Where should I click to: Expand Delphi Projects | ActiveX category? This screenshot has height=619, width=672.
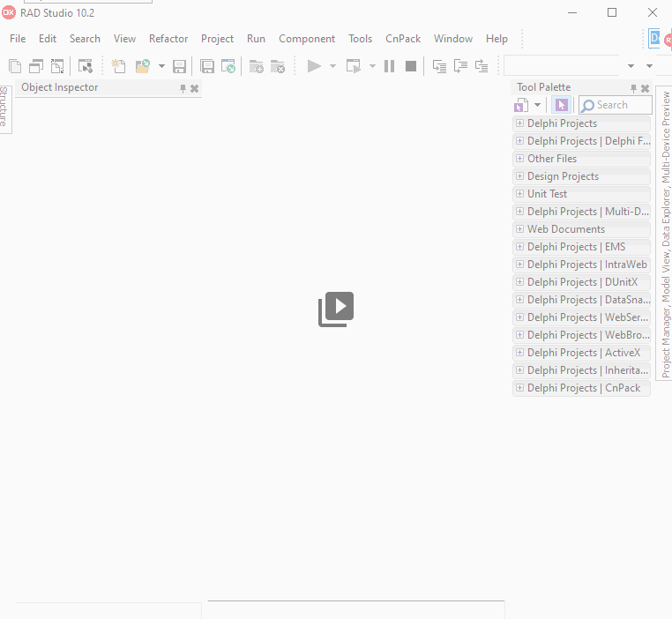pyautogui.click(x=519, y=353)
